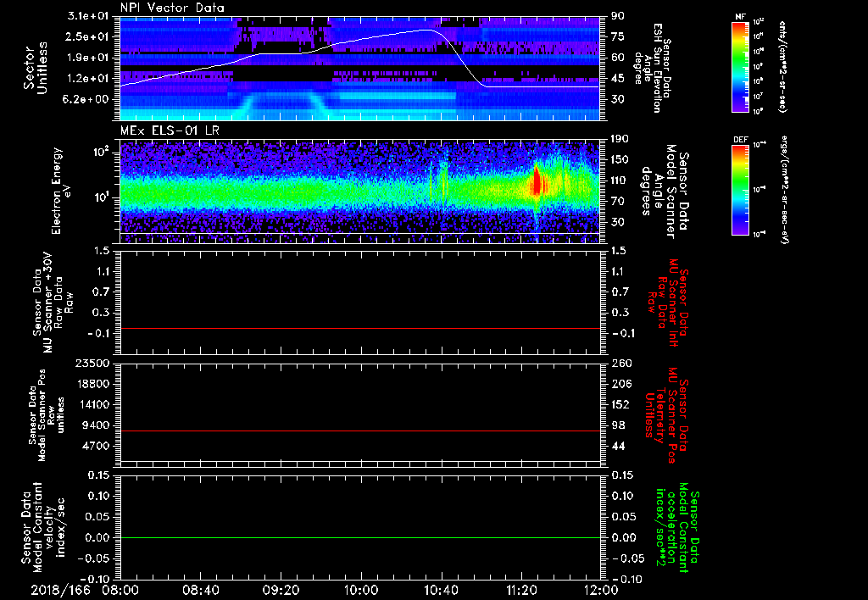Click the "DEF" label above the color bar
The width and height of the screenshot is (868, 600).
[741, 140]
